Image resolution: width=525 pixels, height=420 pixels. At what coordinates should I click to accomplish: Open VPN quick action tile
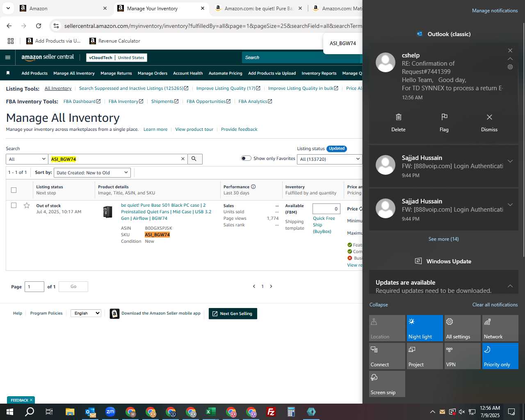click(x=462, y=356)
